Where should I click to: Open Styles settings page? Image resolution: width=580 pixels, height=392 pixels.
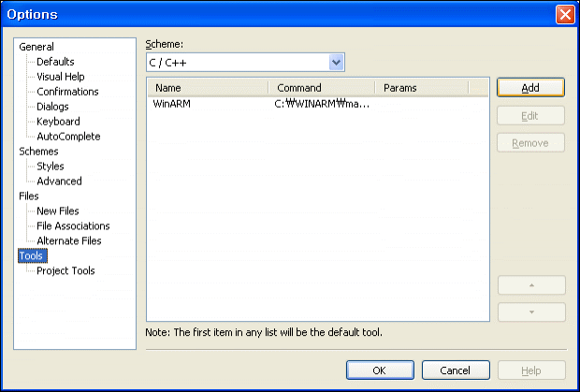51,166
